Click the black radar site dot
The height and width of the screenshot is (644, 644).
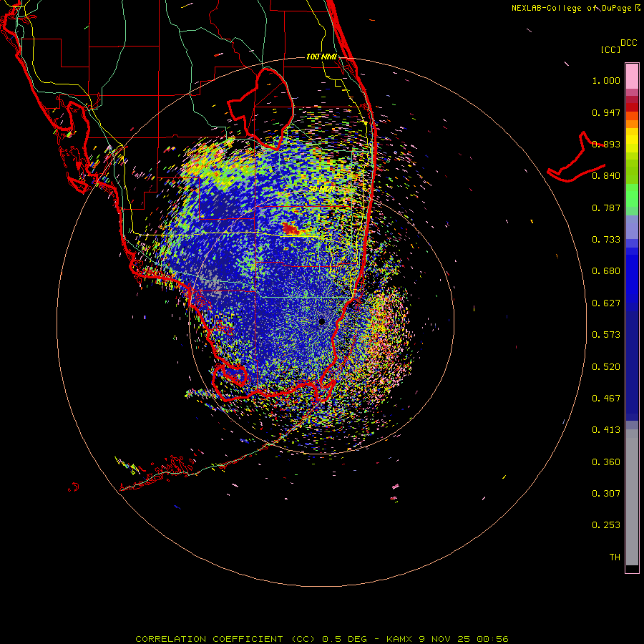[321, 321]
